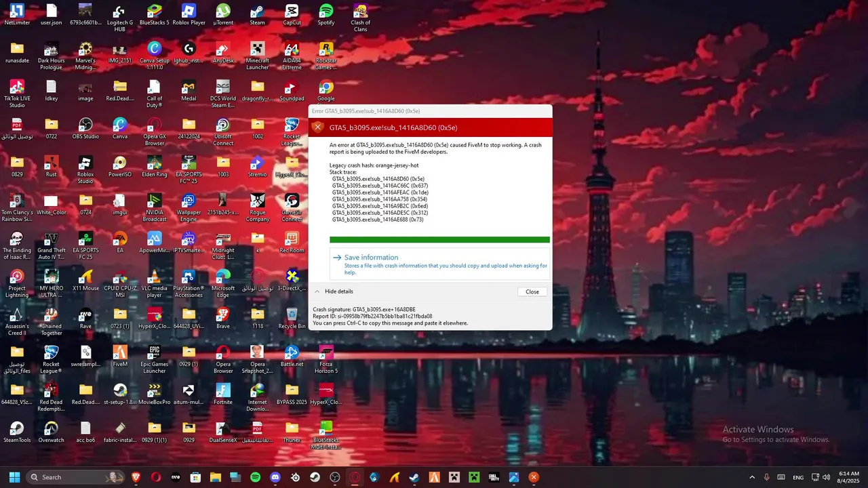868x488 pixels.
Task: Click the crash progress bar
Action: coord(439,240)
